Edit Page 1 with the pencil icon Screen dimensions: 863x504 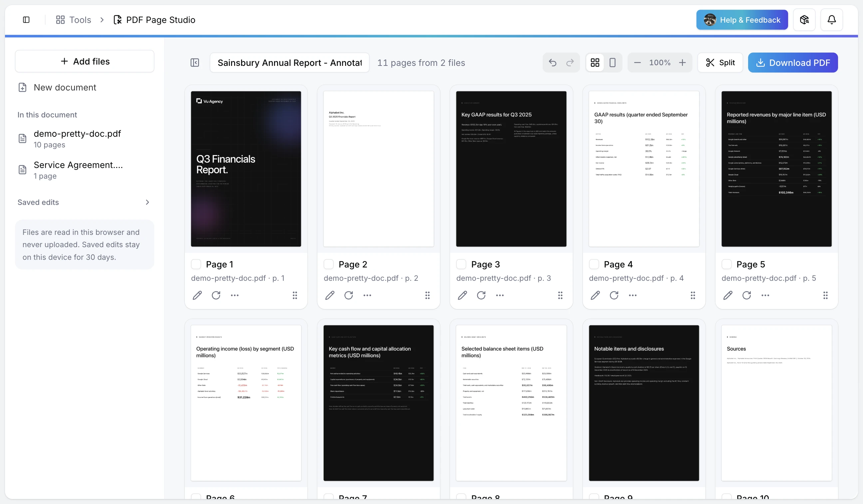197,295
